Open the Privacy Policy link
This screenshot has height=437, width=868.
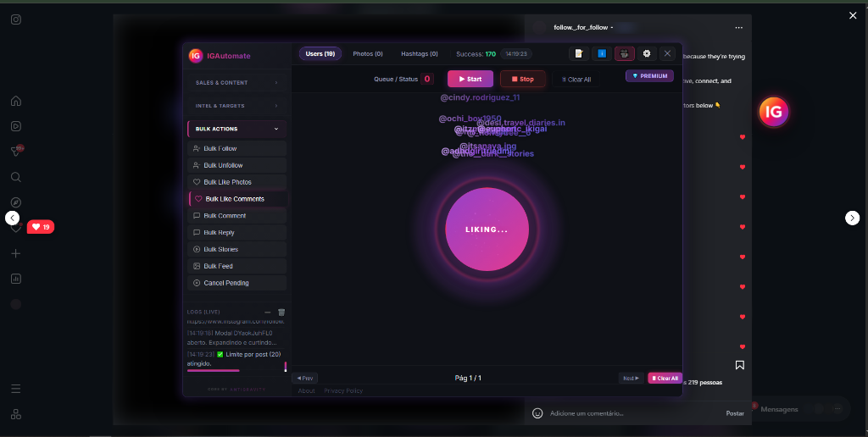(343, 390)
